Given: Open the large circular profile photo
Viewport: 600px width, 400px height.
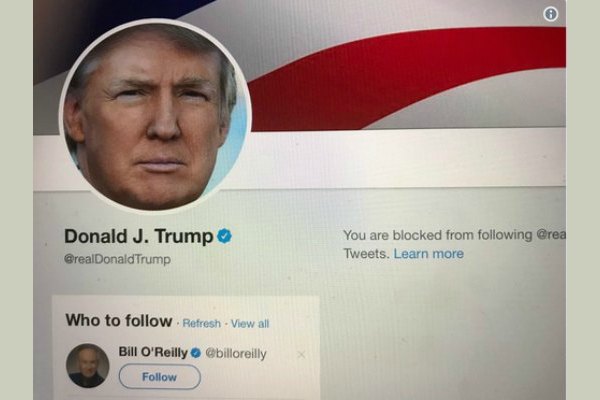Looking at the screenshot, I should (155, 116).
